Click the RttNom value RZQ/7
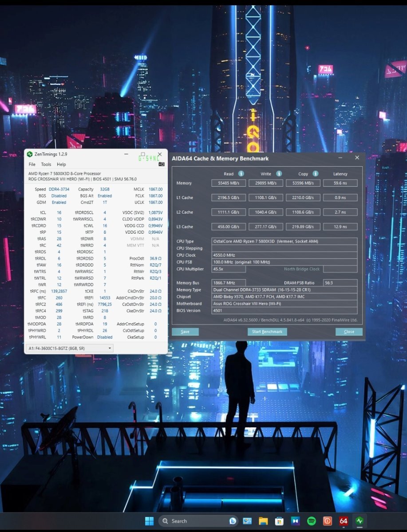 coord(155,265)
